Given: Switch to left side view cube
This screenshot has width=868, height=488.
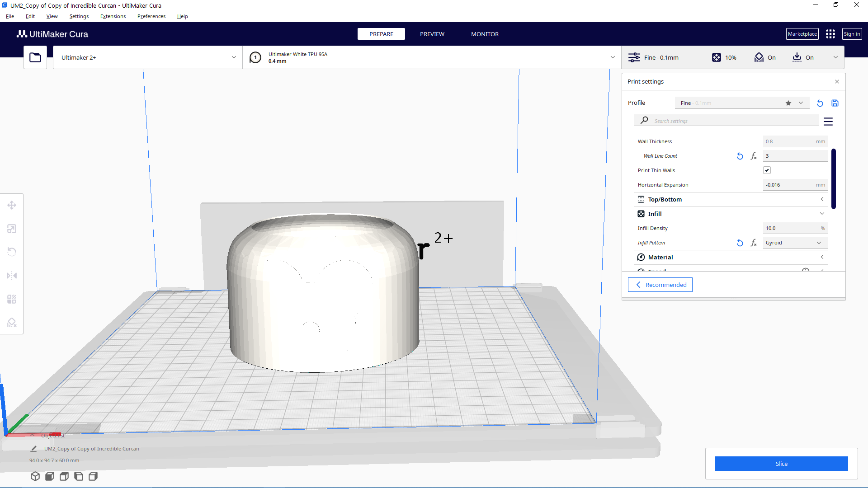Looking at the screenshot, I should tap(79, 476).
